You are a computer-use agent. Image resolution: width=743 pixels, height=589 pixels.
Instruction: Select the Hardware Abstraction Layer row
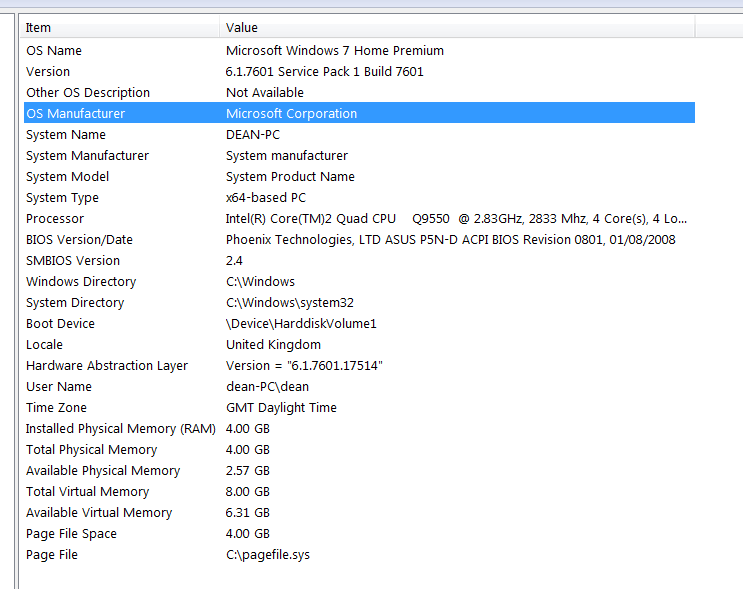(107, 366)
